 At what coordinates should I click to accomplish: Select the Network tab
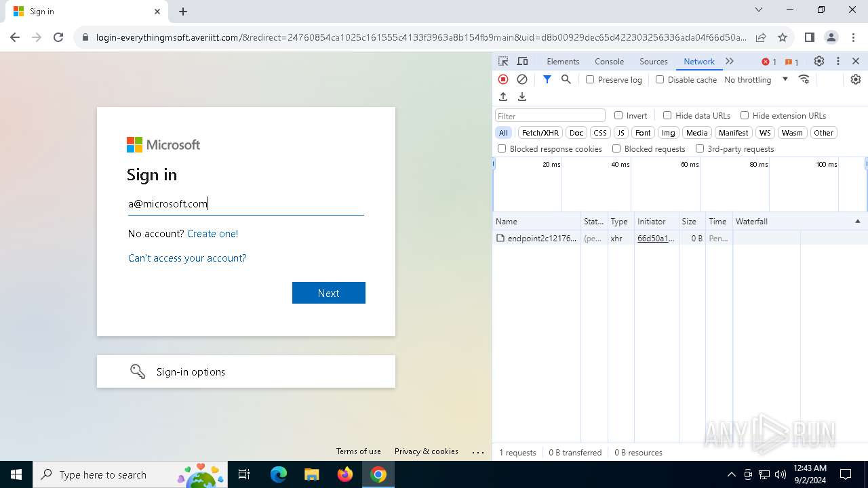click(699, 61)
